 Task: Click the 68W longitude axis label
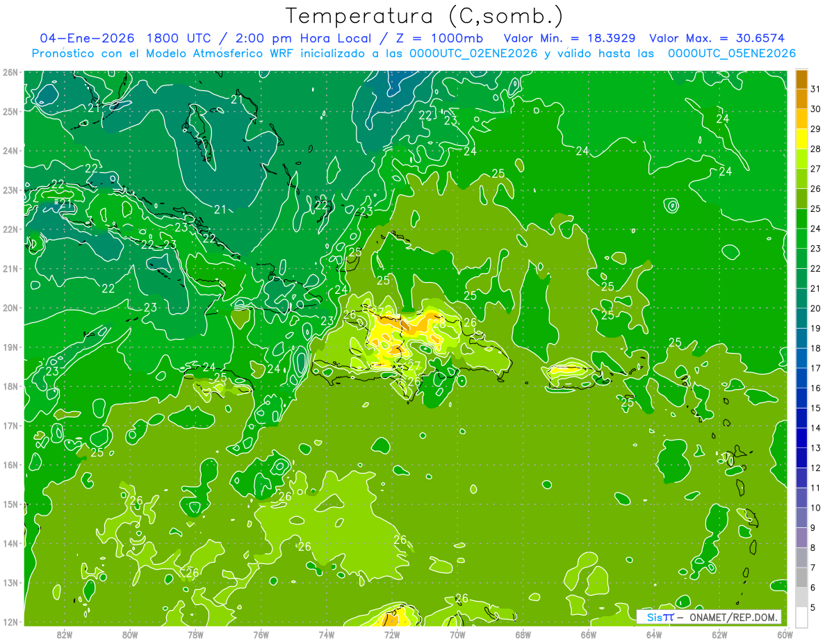coord(523,634)
